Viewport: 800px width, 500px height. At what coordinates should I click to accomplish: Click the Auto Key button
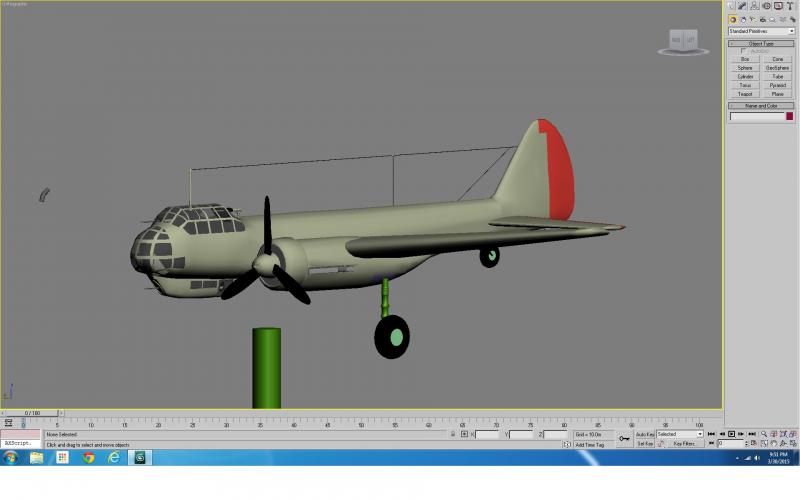click(645, 434)
